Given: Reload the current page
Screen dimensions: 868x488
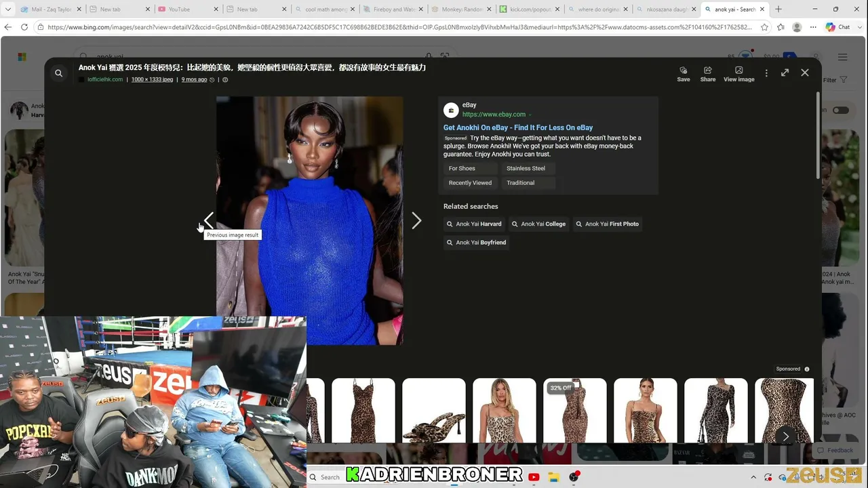Looking at the screenshot, I should [x=24, y=27].
